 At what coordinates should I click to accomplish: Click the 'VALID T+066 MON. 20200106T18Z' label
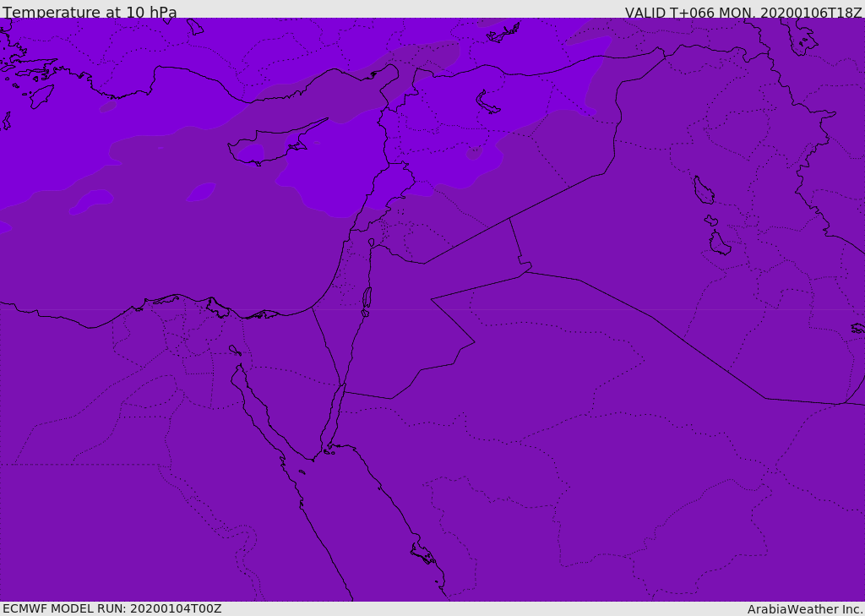743,12
